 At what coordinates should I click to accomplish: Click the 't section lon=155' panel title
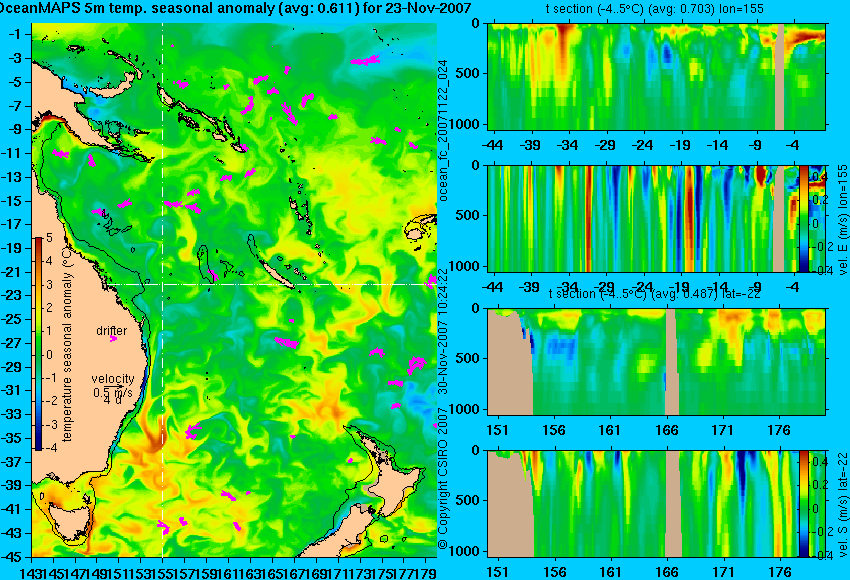[x=654, y=9]
